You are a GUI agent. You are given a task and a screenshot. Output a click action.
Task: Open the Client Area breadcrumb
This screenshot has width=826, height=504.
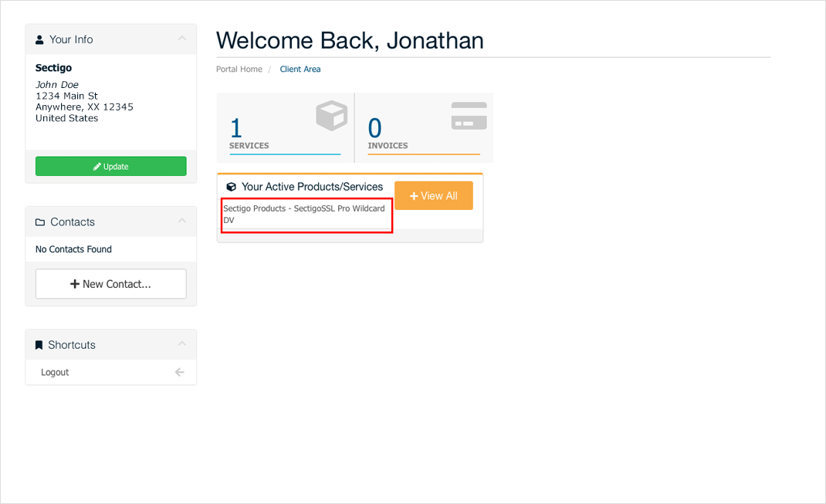(x=300, y=69)
